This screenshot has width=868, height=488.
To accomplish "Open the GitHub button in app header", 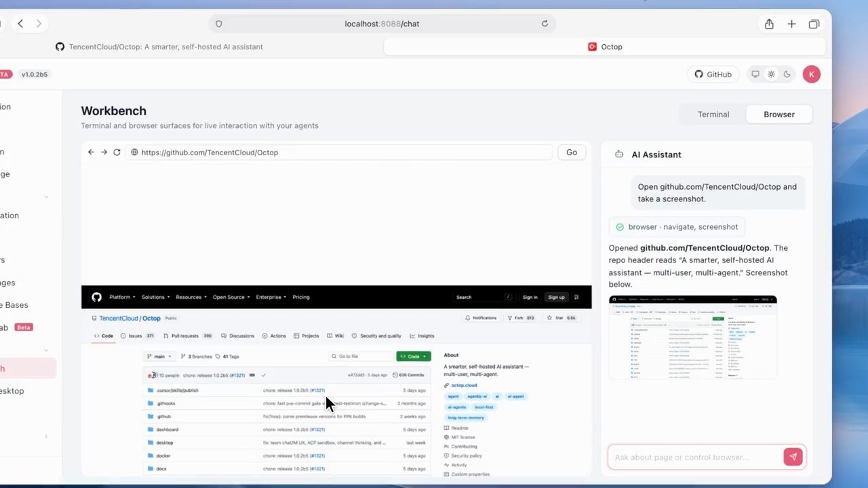I will pyautogui.click(x=713, y=75).
